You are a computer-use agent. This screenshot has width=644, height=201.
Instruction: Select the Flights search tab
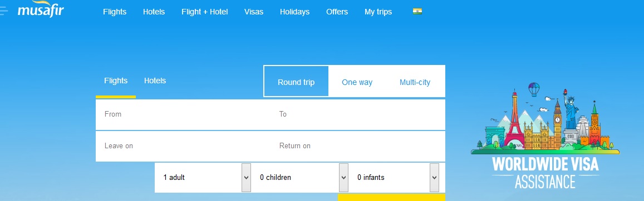116,81
